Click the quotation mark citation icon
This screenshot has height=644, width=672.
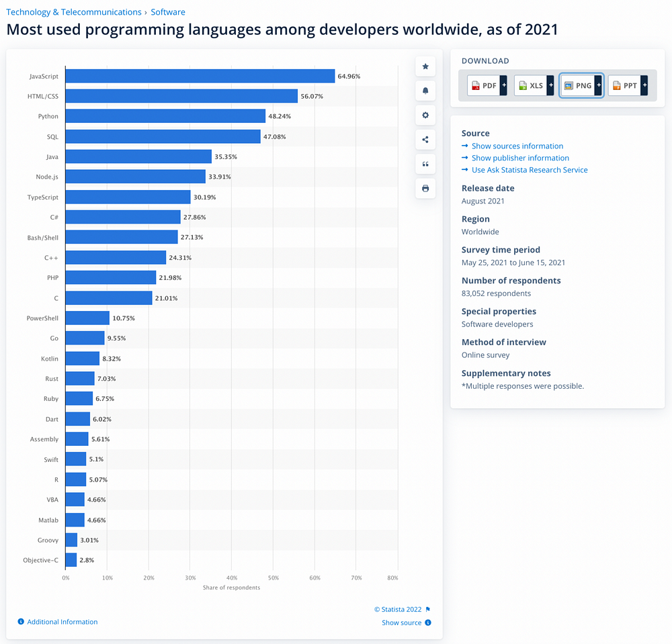(x=425, y=164)
